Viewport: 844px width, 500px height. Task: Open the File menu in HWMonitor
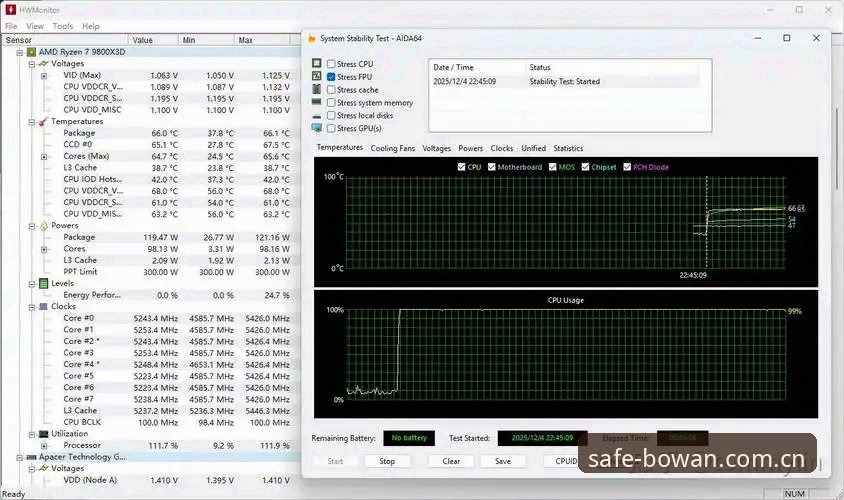(11, 26)
